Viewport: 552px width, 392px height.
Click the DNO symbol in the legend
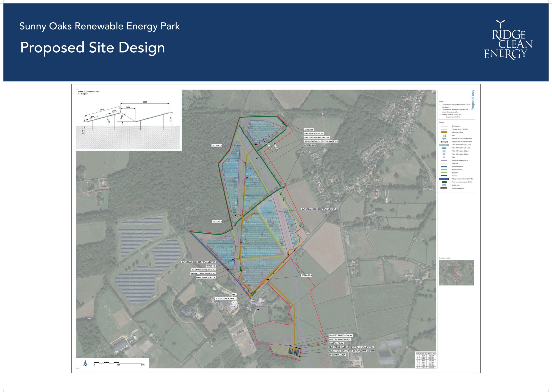click(444, 136)
